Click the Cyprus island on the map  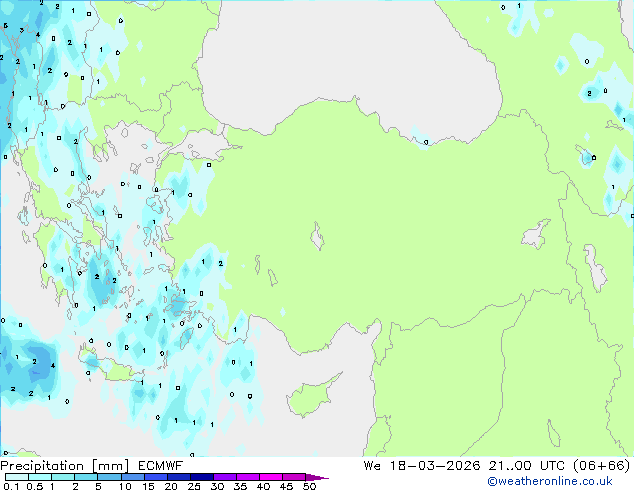coord(310,397)
